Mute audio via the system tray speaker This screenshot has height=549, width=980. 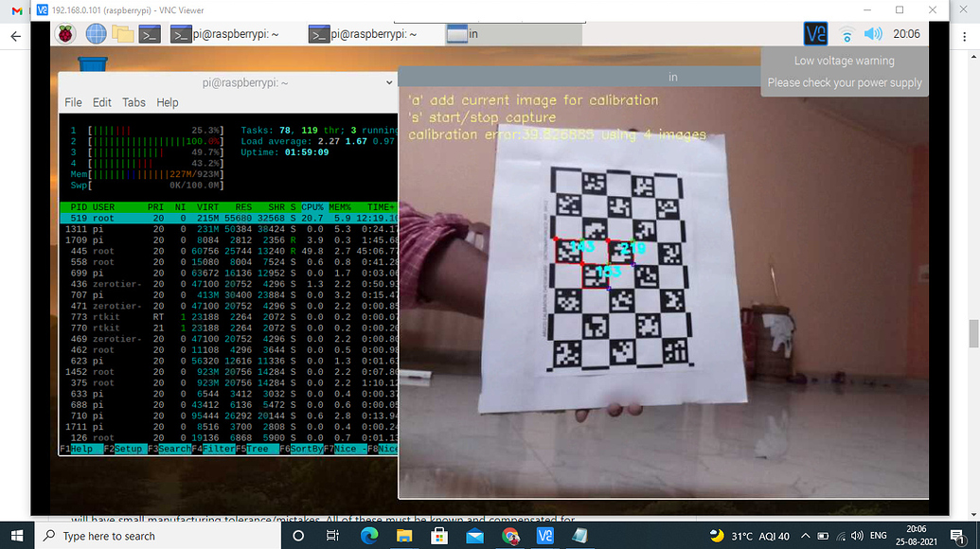pyautogui.click(x=856, y=537)
